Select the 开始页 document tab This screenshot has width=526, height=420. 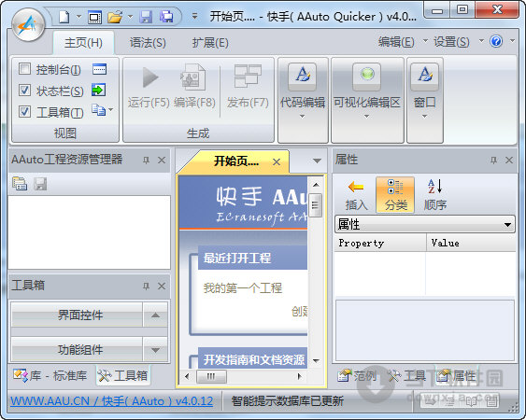pyautogui.click(x=236, y=161)
